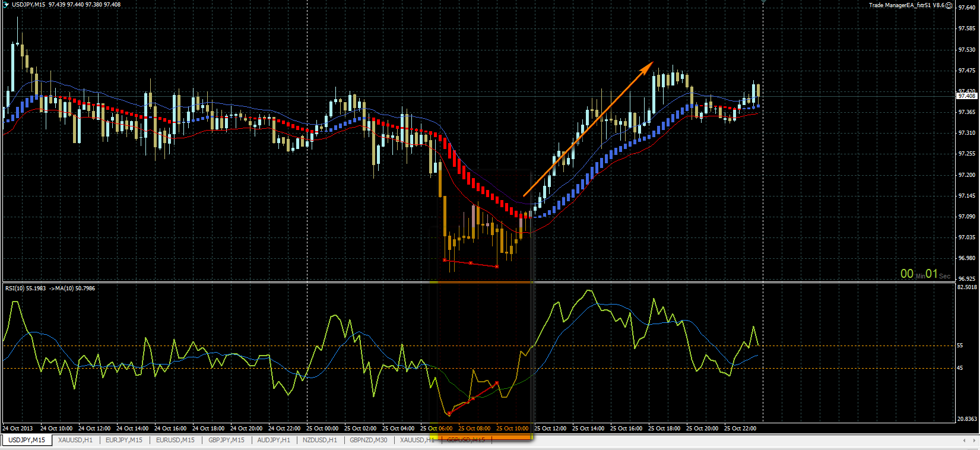Click the RSI level 55 label
Image resolution: width=980 pixels, height=450 pixels.
[x=960, y=346]
